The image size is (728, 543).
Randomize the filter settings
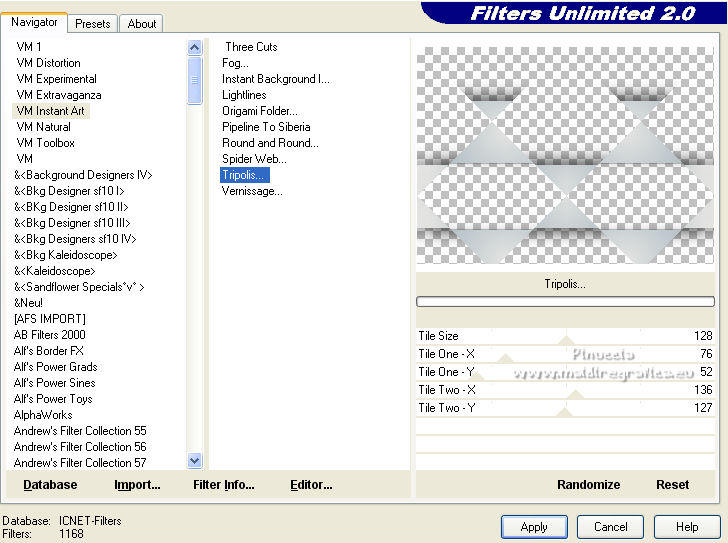[588, 485]
